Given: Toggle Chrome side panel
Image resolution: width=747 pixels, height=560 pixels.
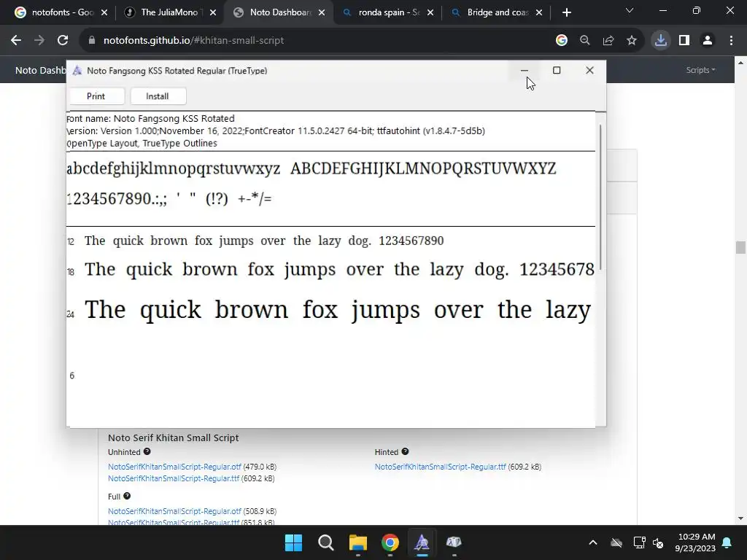Looking at the screenshot, I should 684,41.
